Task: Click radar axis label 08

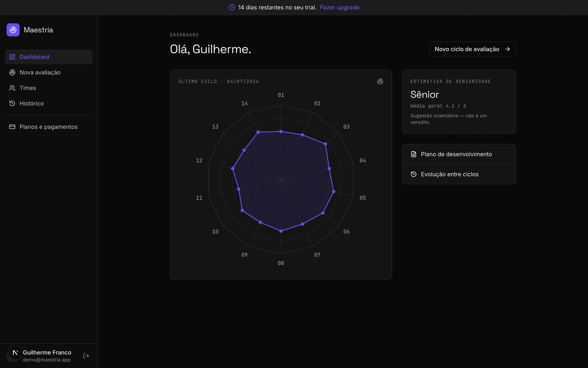Action: (x=281, y=263)
